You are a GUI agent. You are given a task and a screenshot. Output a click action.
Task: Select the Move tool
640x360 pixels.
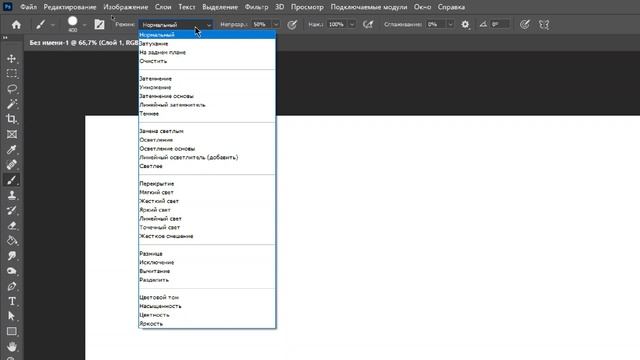coord(11,58)
